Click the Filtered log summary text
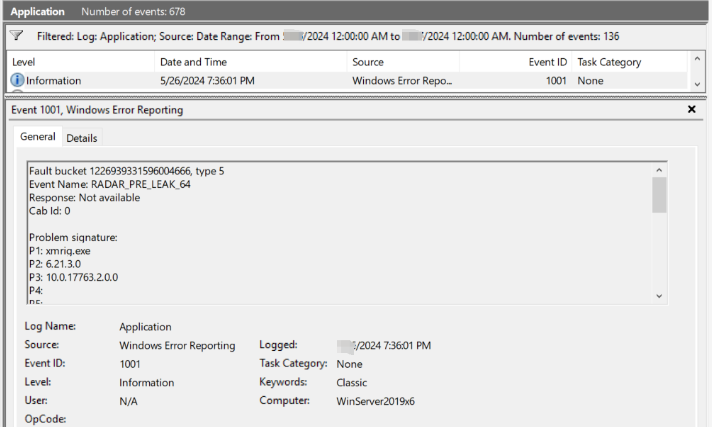 click(x=328, y=36)
